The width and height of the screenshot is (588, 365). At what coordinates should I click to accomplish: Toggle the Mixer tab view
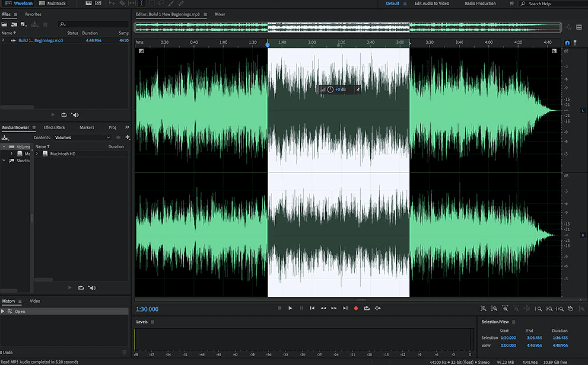coord(220,14)
